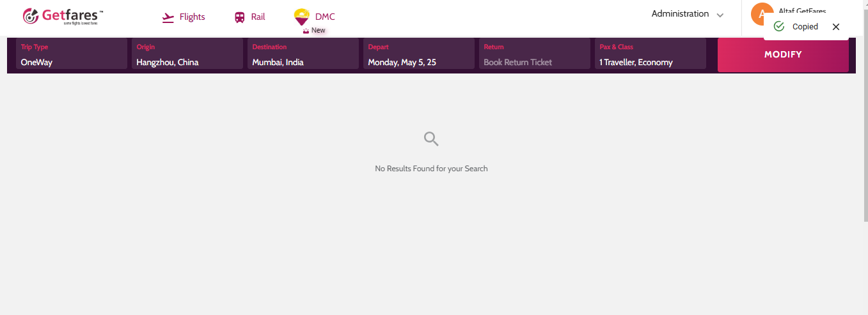The image size is (868, 315).
Task: Click the Flights airplane icon
Action: click(168, 18)
